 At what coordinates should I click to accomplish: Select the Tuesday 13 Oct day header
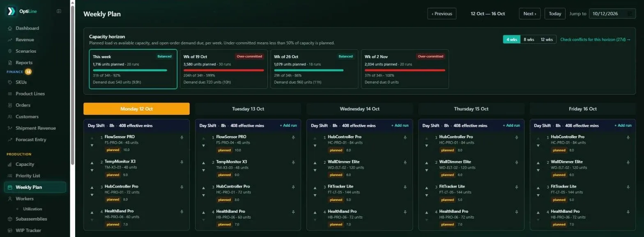coord(248,109)
